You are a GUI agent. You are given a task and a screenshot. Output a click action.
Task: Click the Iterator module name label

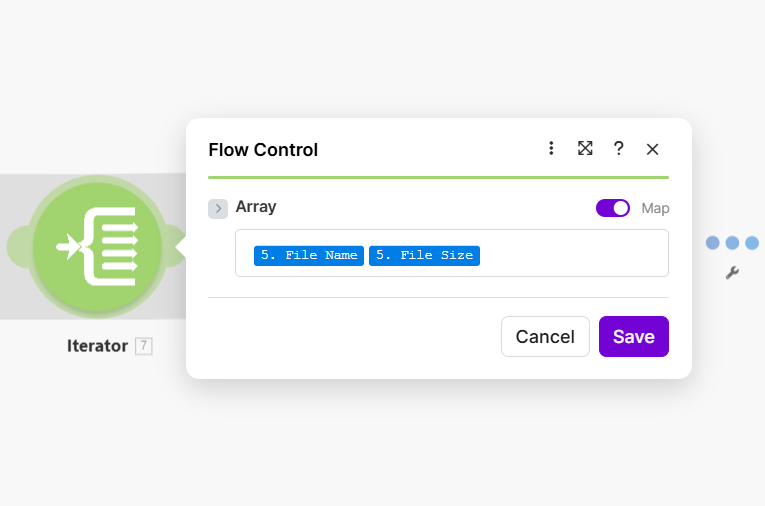[97, 346]
